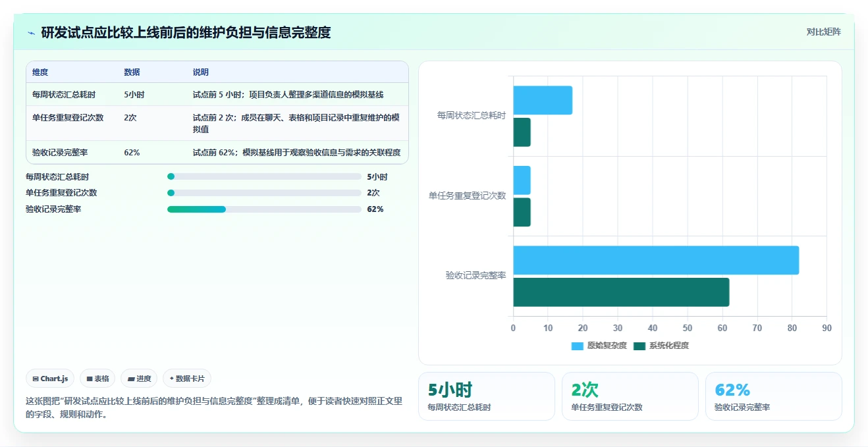Viewport: 868px width, 447px height.
Task: Click the blue bar for 每周状态汇总耗时
Action: coord(543,100)
